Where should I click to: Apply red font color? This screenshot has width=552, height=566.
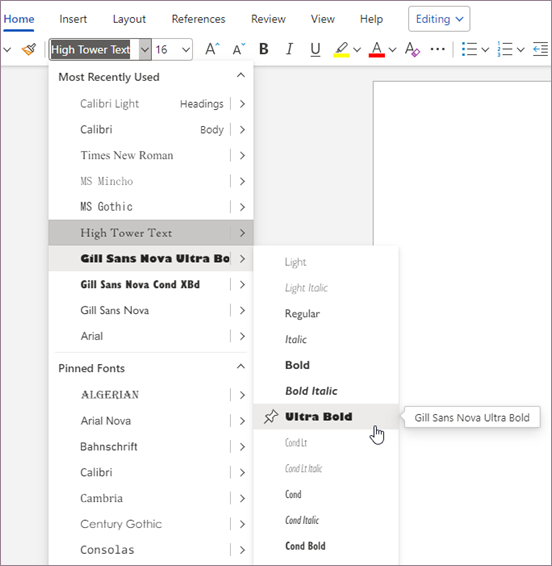377,49
